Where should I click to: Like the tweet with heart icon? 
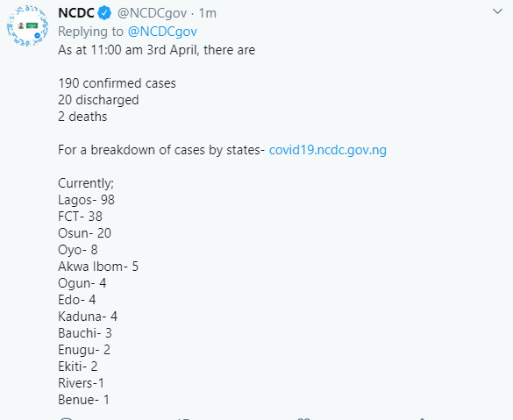coord(303,418)
